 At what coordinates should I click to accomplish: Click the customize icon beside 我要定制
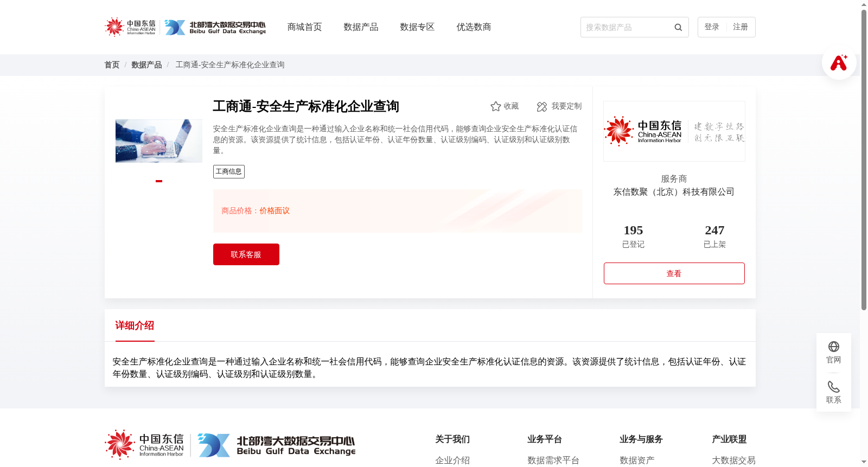point(541,106)
